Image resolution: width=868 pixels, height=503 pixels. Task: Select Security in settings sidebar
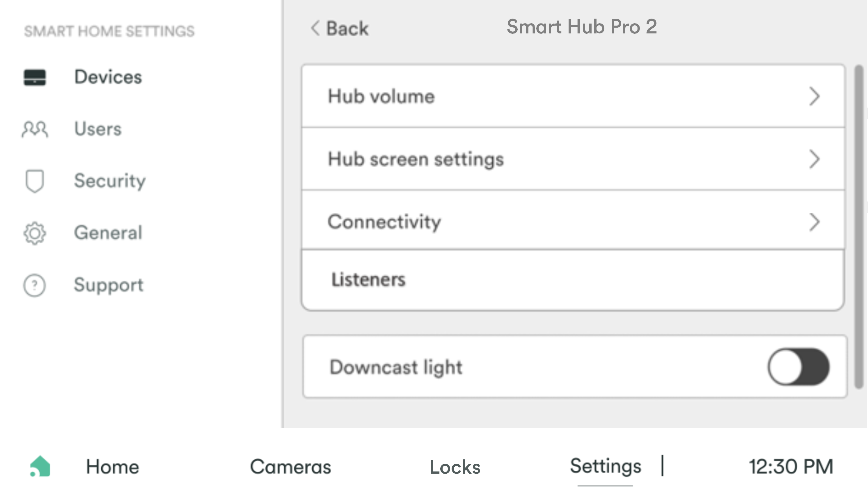coord(110,181)
